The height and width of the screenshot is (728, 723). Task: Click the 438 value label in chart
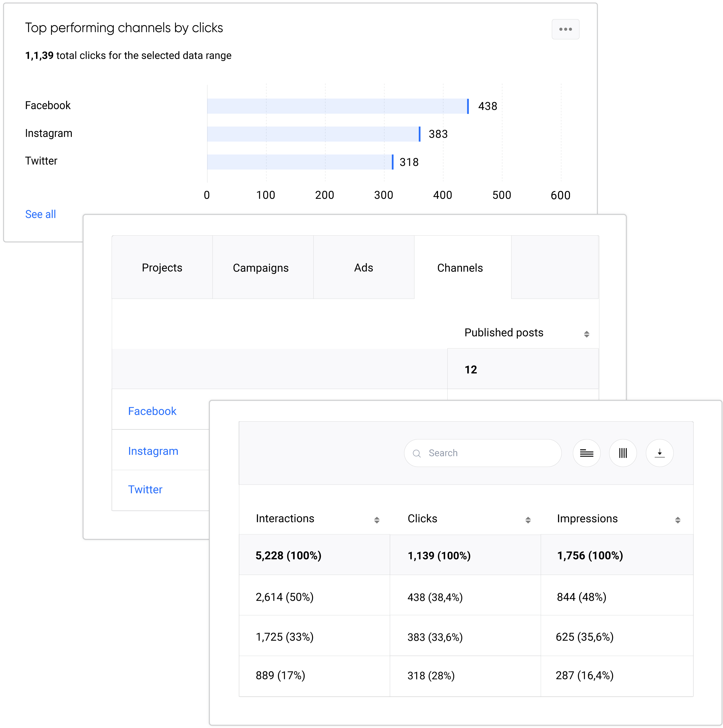[488, 106]
